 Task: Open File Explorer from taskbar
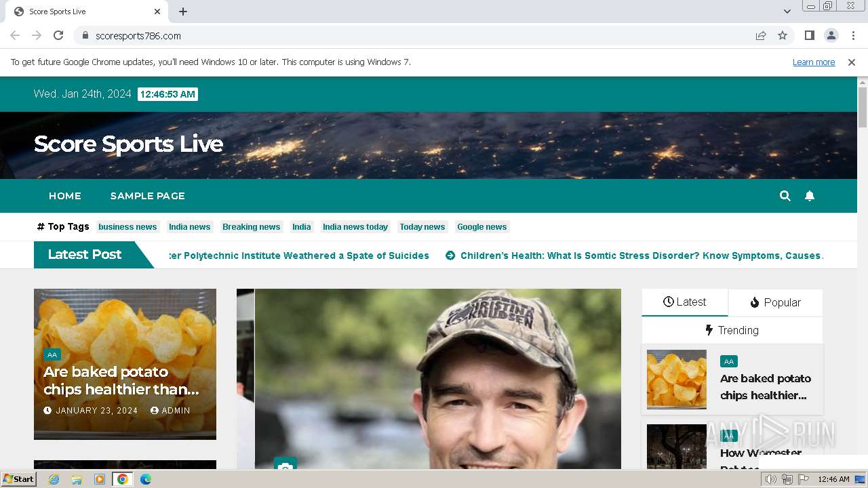tap(77, 479)
